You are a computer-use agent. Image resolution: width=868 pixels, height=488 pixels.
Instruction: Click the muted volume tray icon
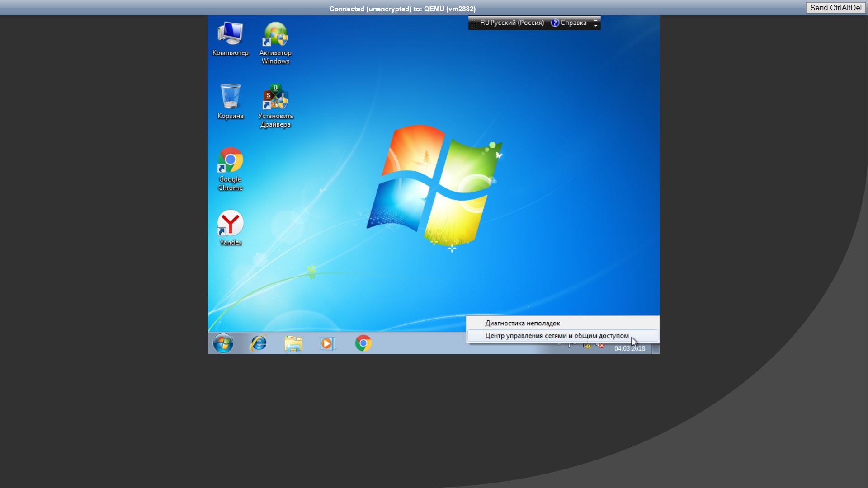(x=601, y=346)
